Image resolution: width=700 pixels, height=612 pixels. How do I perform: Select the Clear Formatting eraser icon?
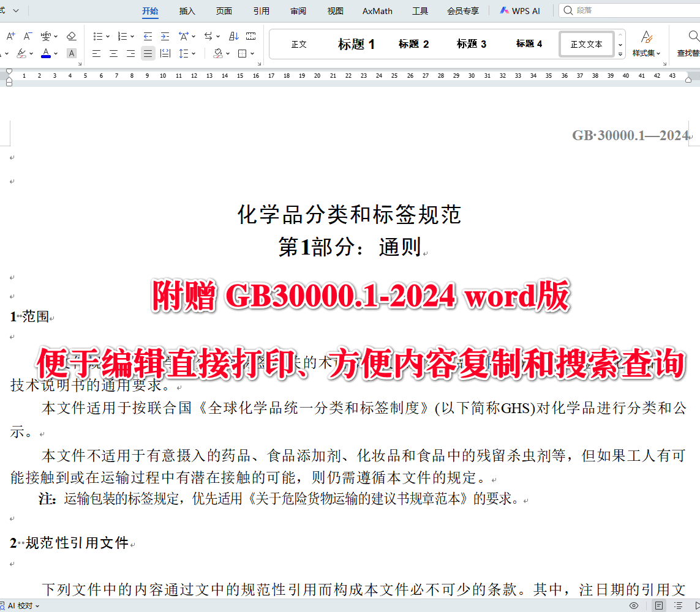(71, 35)
